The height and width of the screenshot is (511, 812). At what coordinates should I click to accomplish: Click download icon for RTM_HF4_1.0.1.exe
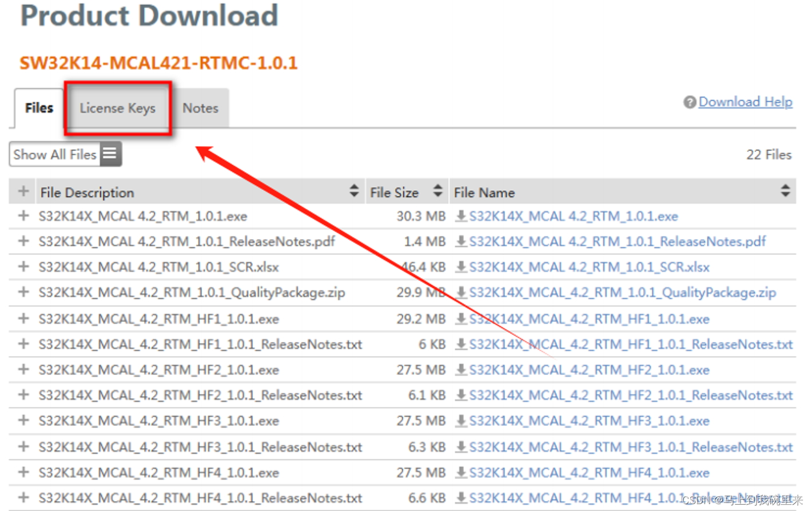461,473
